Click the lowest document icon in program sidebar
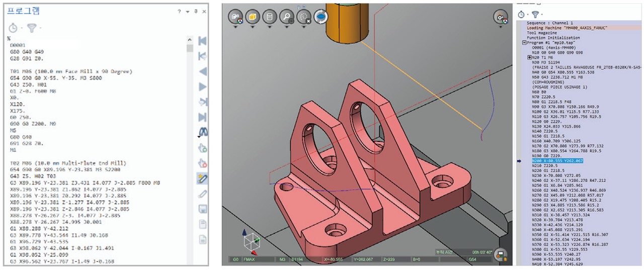This screenshot has height=270, width=644. click(x=203, y=239)
